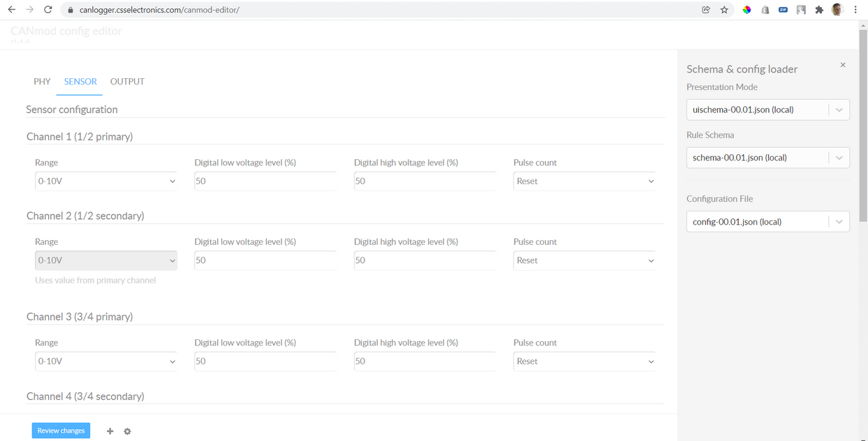Open Channel 3 Pulse count dropdown
The image size is (868, 441).
[x=584, y=361]
